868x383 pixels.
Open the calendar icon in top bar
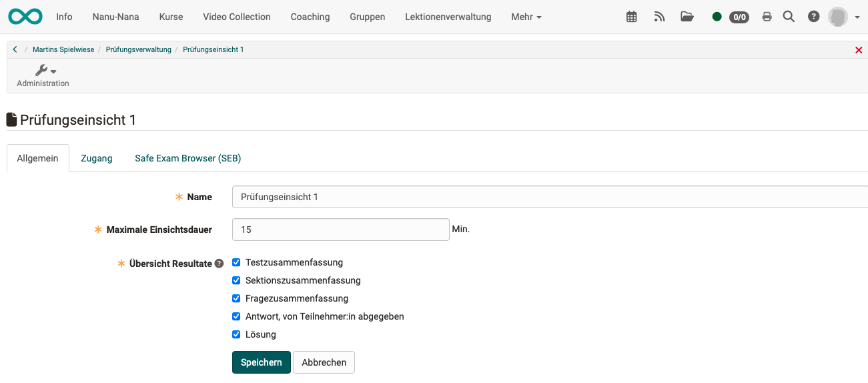[x=632, y=17]
